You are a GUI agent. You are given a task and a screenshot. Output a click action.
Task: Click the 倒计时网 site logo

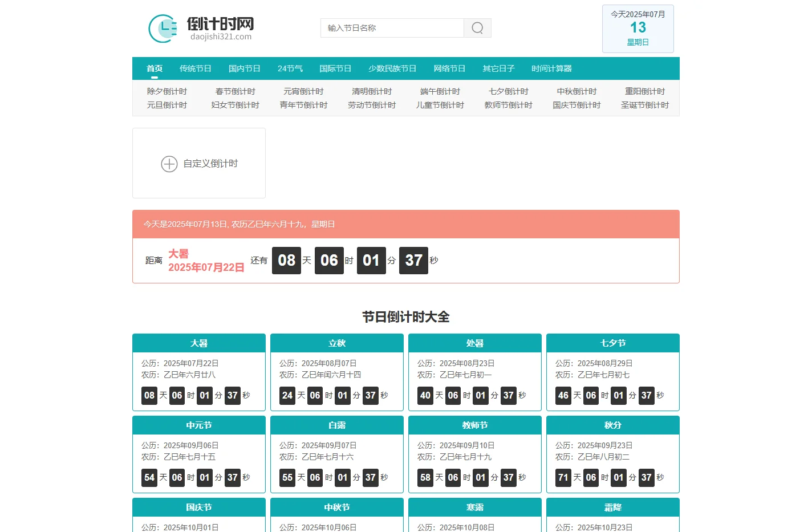tap(201, 28)
